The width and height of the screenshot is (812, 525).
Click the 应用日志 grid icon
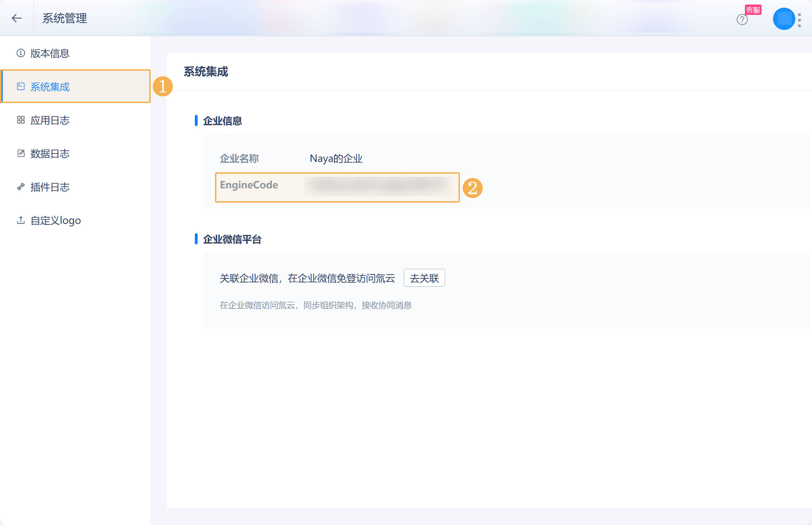pyautogui.click(x=21, y=120)
